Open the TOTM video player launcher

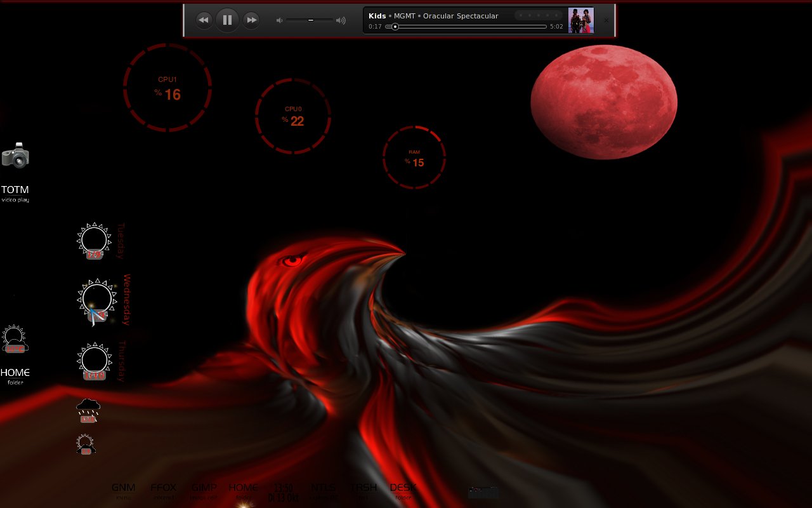(15, 192)
